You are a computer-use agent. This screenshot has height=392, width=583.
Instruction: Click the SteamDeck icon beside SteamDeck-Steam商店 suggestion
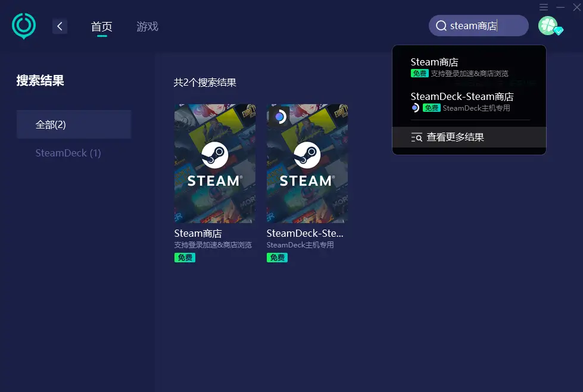click(x=416, y=108)
